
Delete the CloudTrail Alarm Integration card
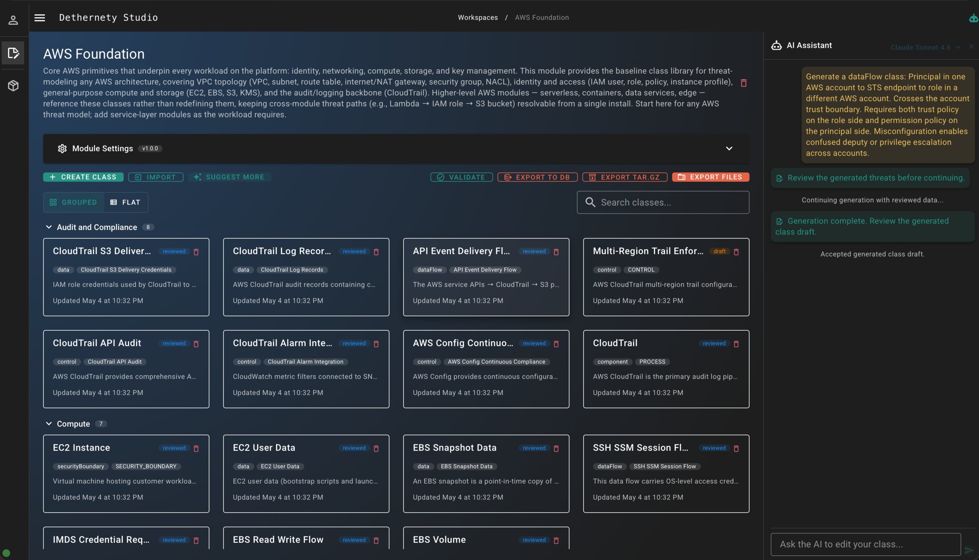pos(376,344)
